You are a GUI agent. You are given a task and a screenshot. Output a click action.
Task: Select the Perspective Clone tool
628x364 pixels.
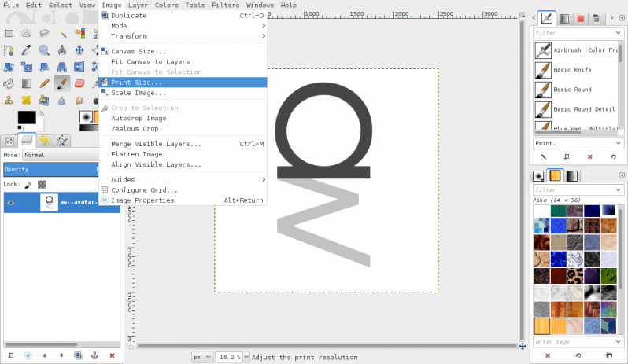pos(44,100)
